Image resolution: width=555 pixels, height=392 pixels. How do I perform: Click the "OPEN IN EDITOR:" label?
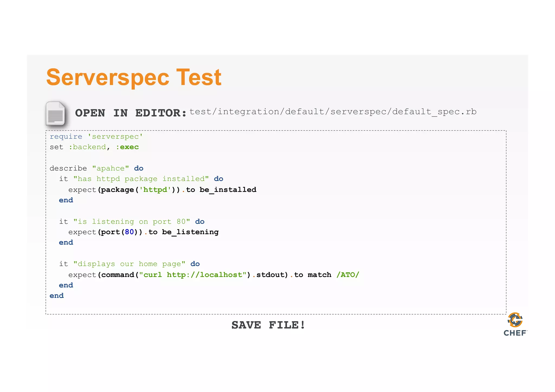131,113
